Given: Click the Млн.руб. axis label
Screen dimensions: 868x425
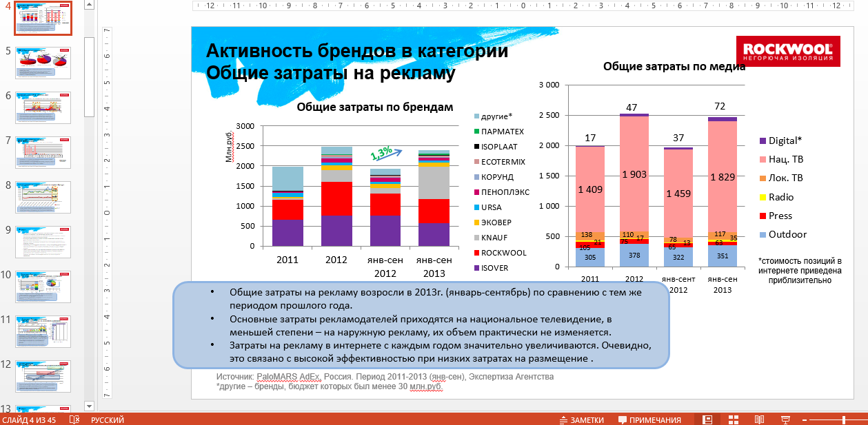Looking at the screenshot, I should coord(230,147).
